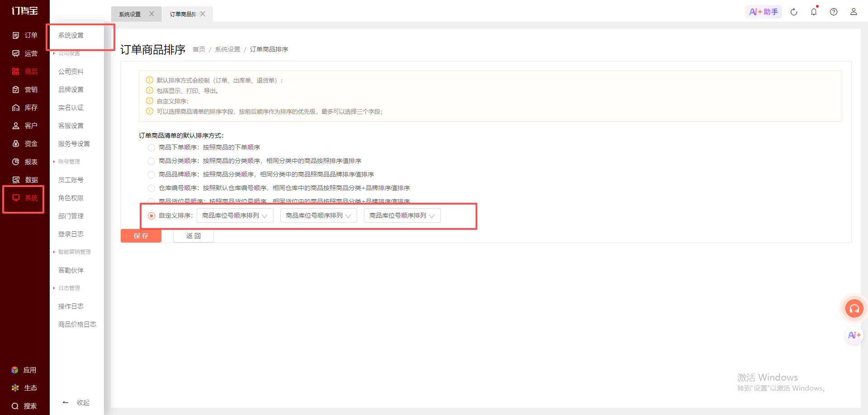Open 角色权限 menu item
The height and width of the screenshot is (415, 868).
[71, 198]
